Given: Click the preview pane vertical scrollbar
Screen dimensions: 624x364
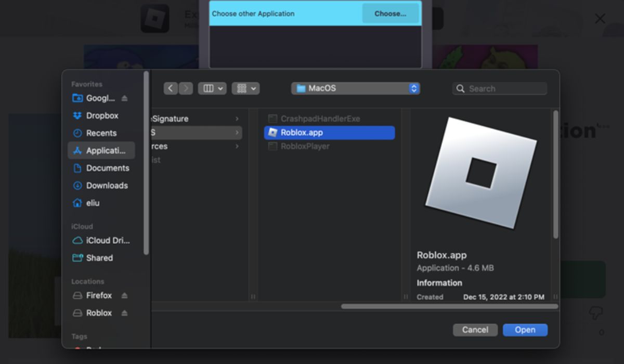Looking at the screenshot, I should point(555,174).
